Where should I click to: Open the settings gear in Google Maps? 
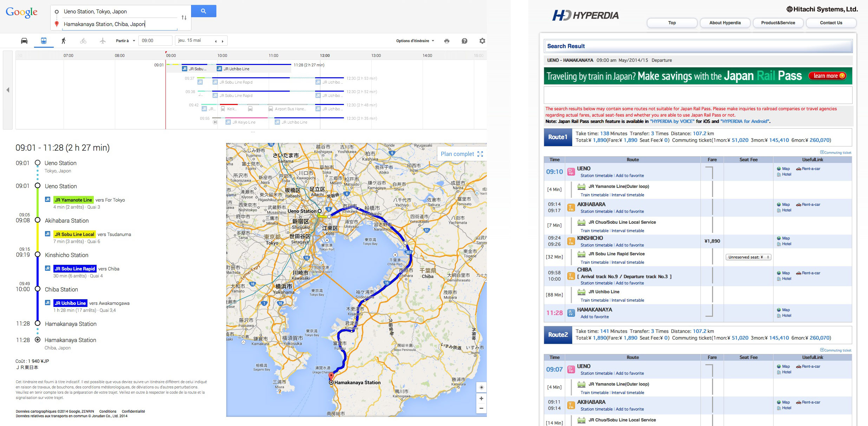[482, 41]
